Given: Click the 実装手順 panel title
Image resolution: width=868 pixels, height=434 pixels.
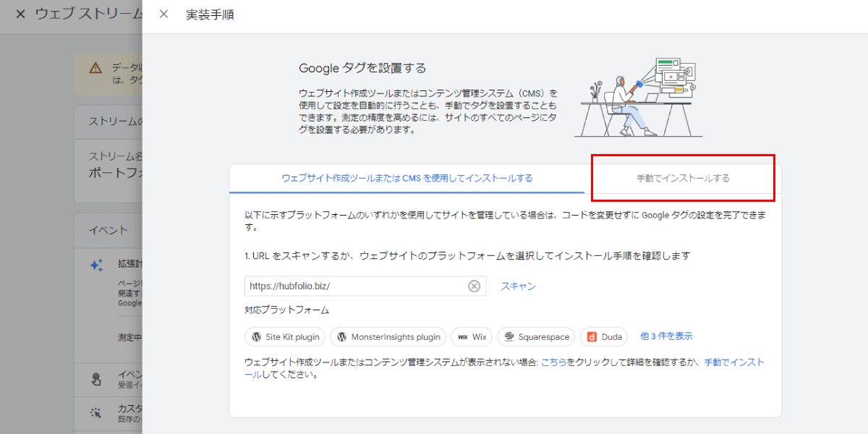Looking at the screenshot, I should point(210,14).
